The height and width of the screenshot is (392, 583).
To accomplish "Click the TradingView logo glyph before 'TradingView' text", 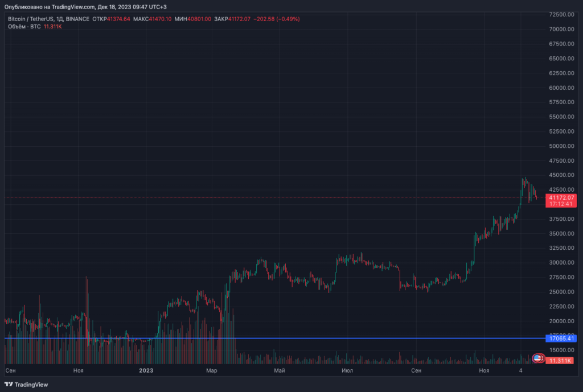I will [8, 385].
